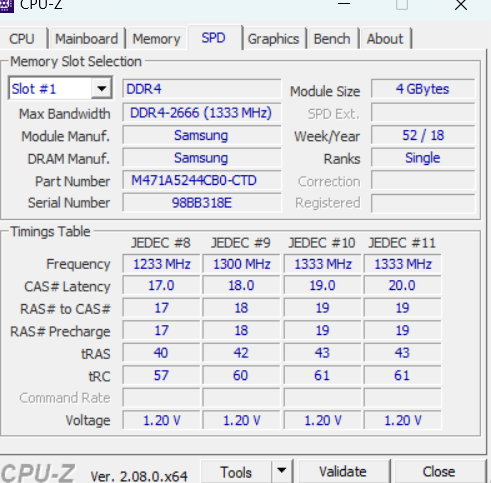Click CAS# Latency value 17.0

click(x=161, y=286)
